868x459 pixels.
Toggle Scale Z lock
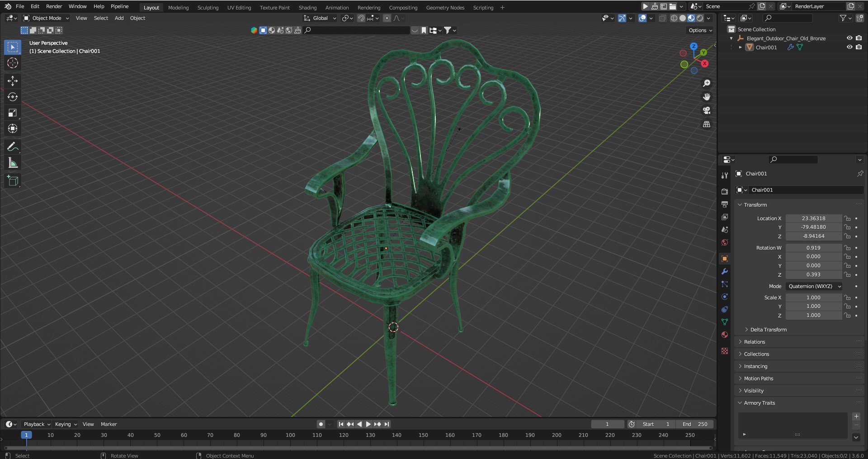(847, 315)
